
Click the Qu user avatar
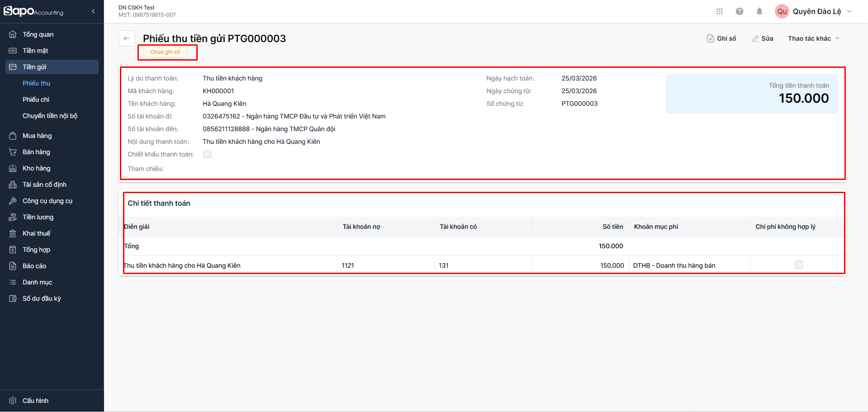(782, 11)
